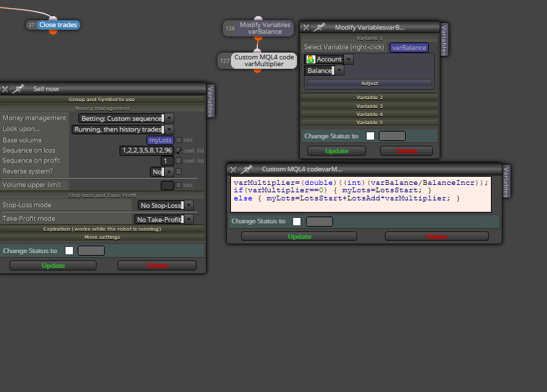Edit Sequence on loss field

coord(147,150)
